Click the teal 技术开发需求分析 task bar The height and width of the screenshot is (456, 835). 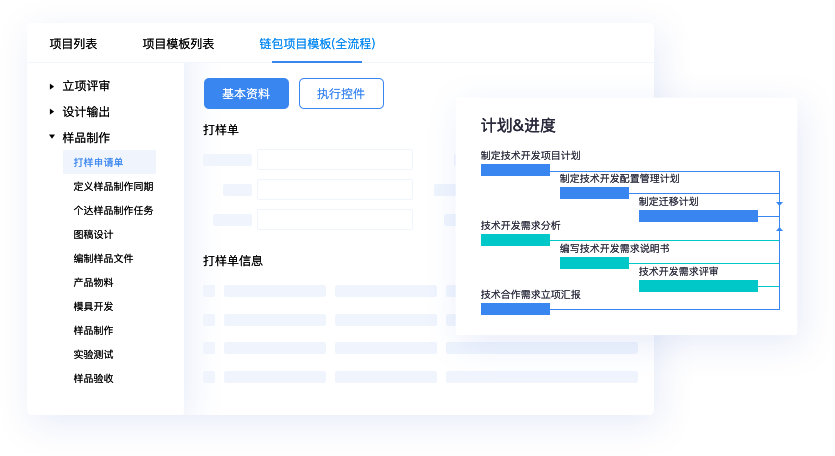pyautogui.click(x=515, y=240)
